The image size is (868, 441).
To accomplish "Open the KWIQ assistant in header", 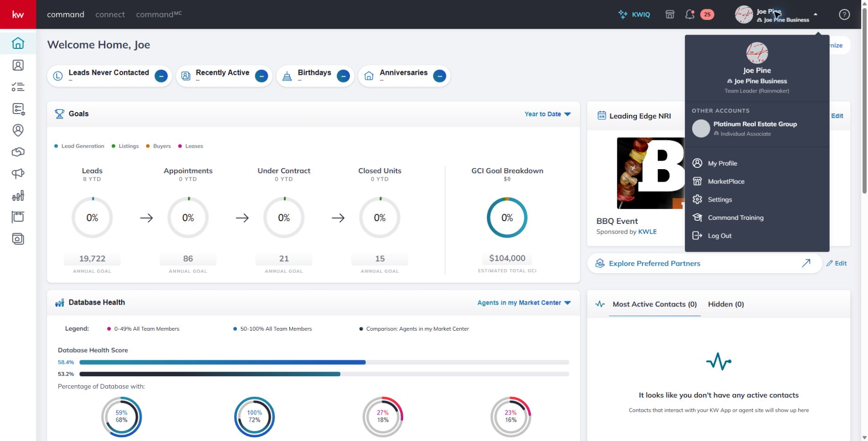I will click(634, 14).
